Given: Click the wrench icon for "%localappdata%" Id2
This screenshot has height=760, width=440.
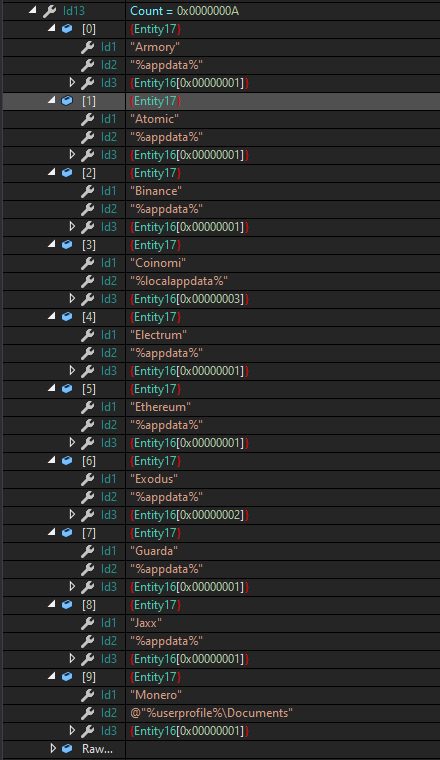Looking at the screenshot, I should pos(87,281).
